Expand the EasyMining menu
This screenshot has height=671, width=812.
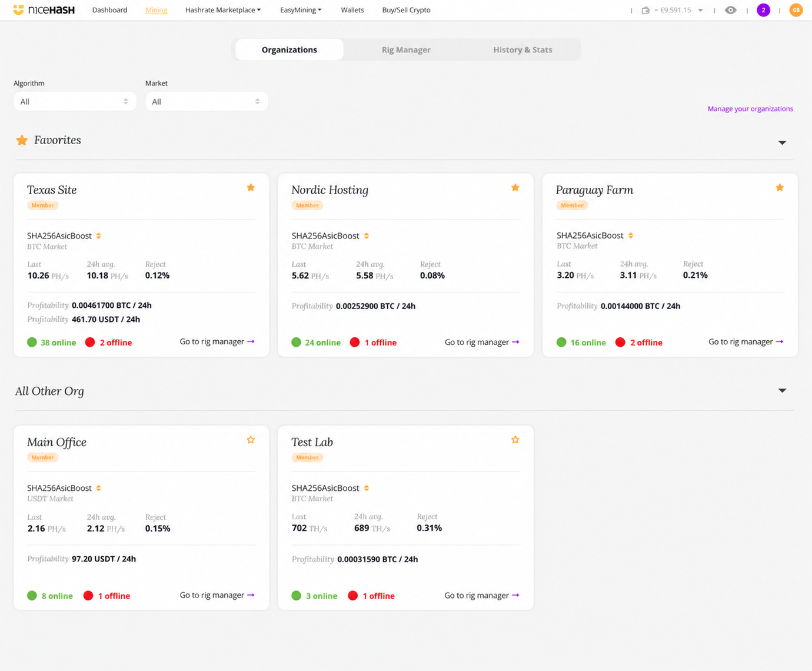click(x=301, y=10)
